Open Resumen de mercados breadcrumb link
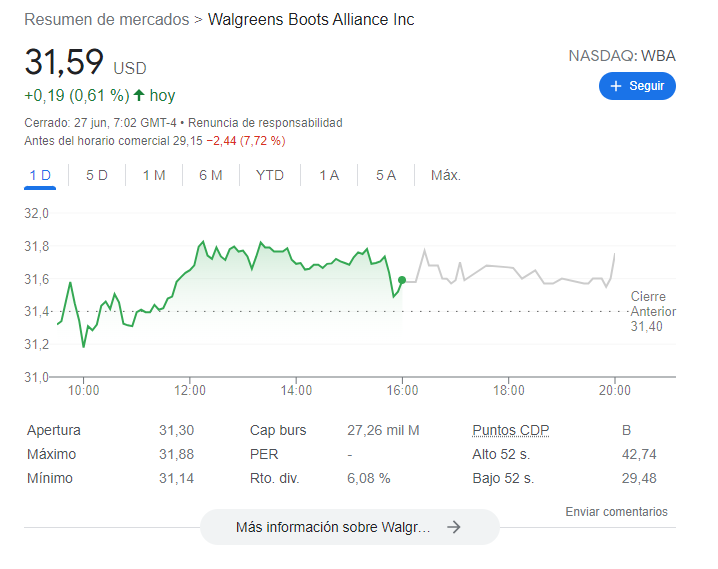The height and width of the screenshot is (569, 718). tap(107, 20)
